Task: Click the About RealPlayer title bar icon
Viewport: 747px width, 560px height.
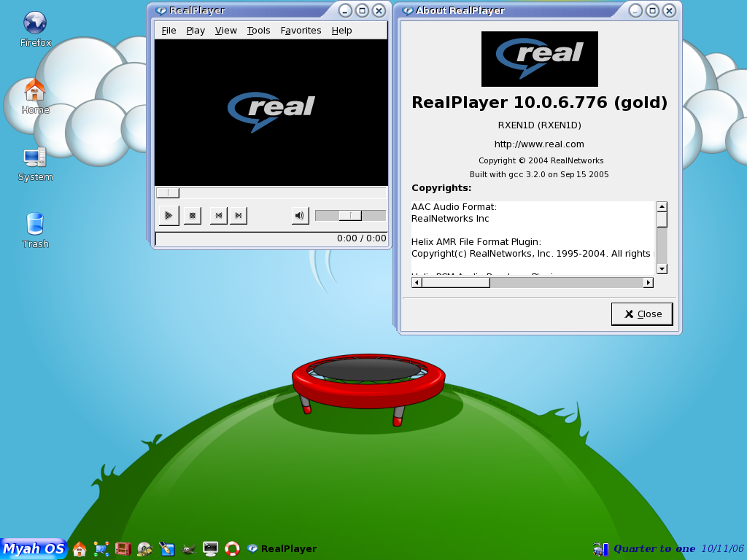Action: (x=407, y=10)
